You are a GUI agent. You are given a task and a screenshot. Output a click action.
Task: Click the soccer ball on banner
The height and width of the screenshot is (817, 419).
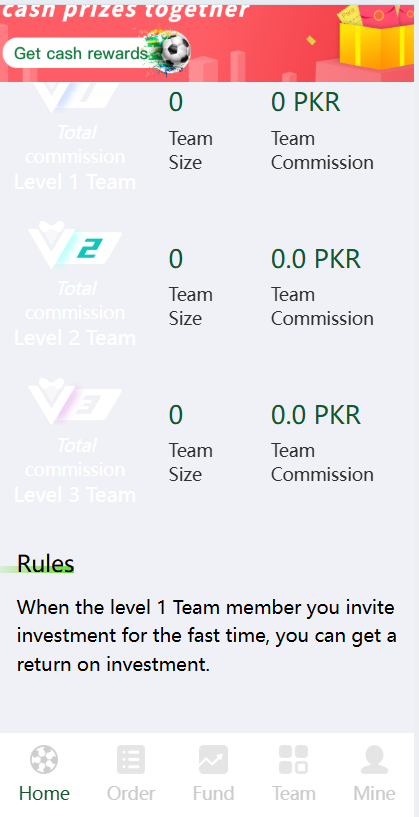pos(175,51)
